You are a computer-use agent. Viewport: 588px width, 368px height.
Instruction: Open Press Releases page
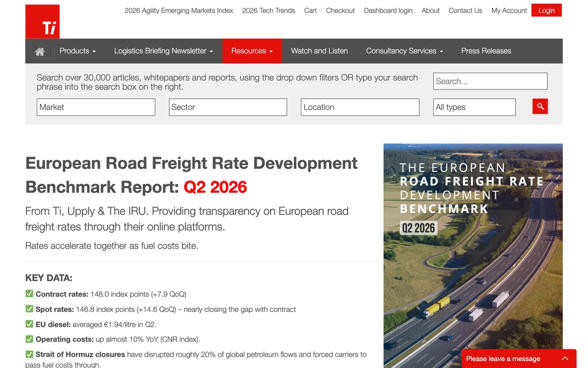tap(486, 51)
